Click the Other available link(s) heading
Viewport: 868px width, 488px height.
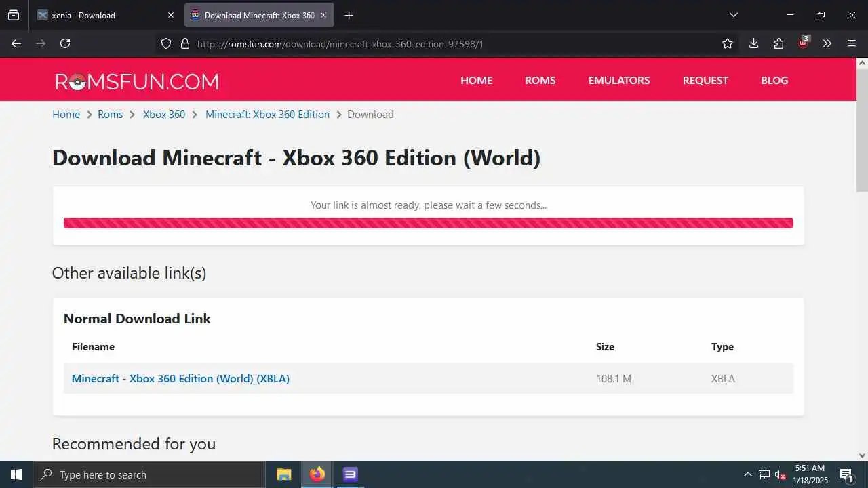pos(129,273)
